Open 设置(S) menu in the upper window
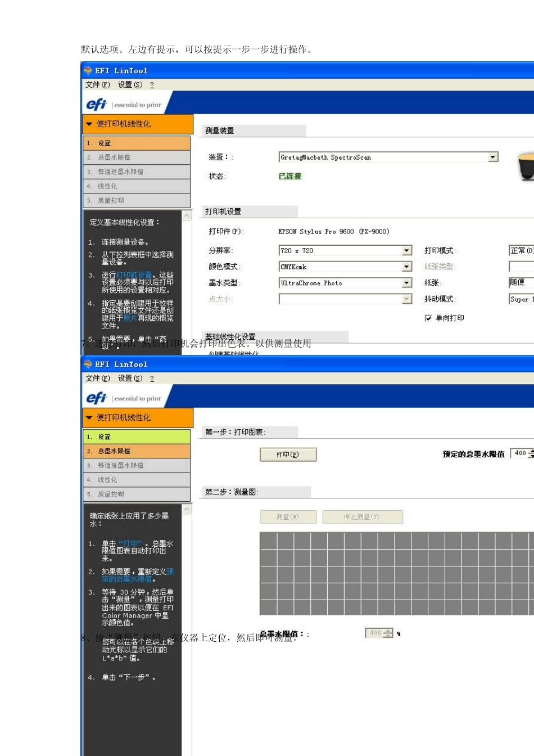The height and width of the screenshot is (756, 534). [130, 85]
